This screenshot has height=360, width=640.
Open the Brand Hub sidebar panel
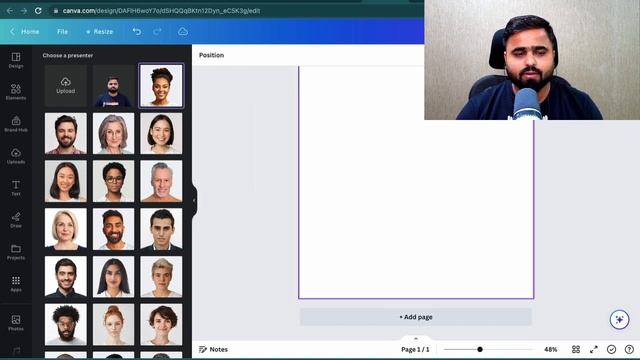[x=16, y=124]
